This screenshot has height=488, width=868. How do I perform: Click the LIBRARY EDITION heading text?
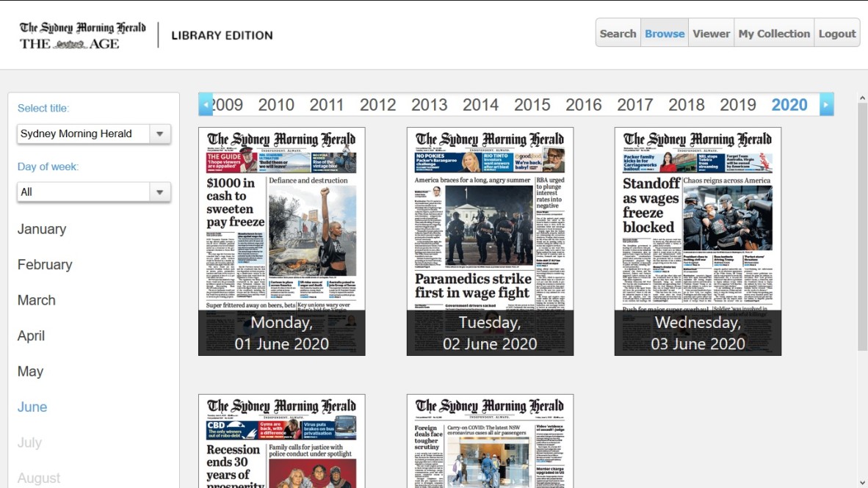[222, 35]
